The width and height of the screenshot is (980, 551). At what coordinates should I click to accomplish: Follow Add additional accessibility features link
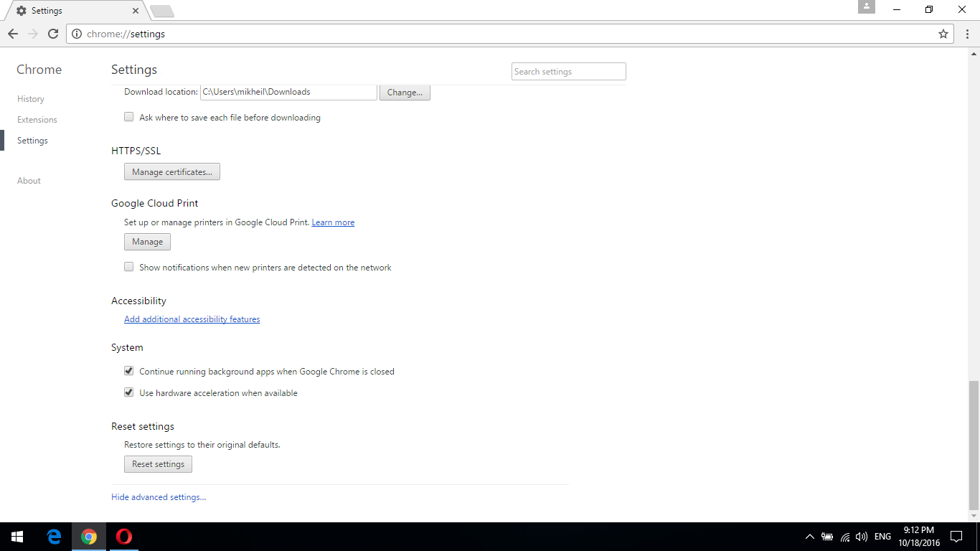[192, 319]
